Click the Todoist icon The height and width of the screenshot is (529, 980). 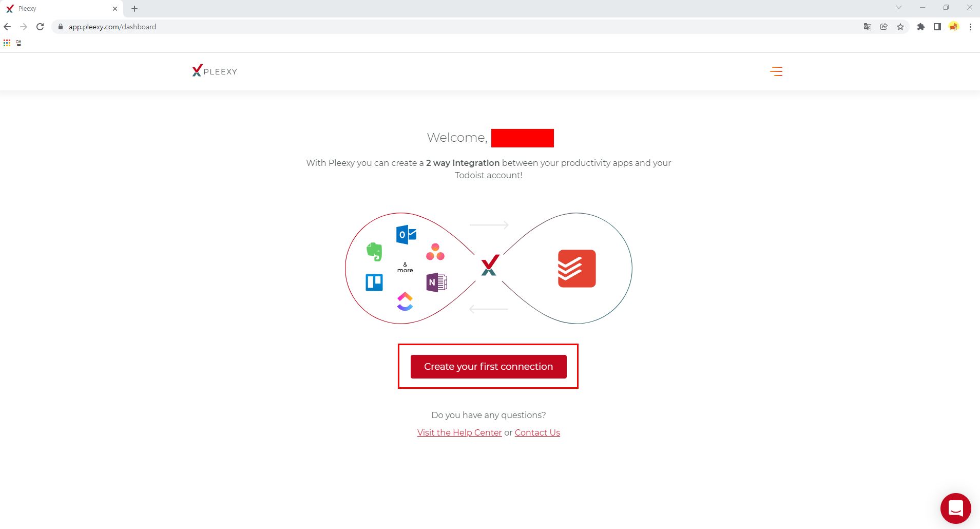pos(577,269)
